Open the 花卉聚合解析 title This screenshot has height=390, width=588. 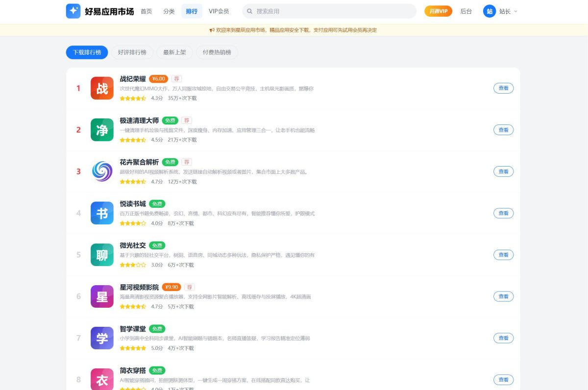point(139,162)
